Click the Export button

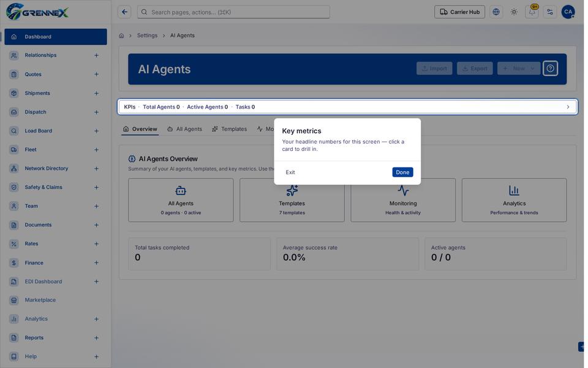click(475, 68)
